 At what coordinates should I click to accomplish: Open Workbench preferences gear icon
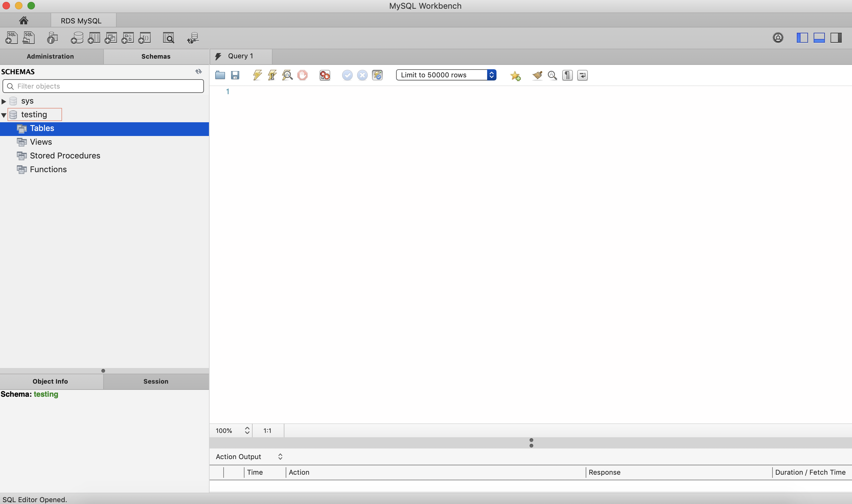point(778,38)
